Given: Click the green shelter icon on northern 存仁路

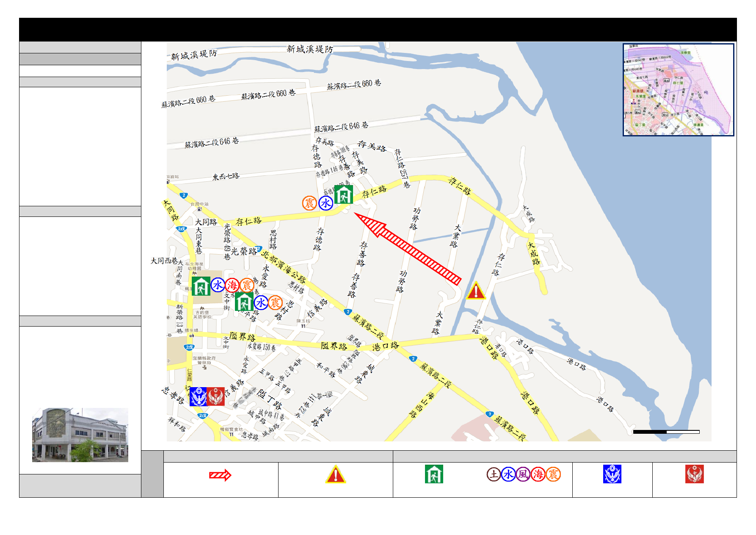Looking at the screenshot, I should (343, 194).
